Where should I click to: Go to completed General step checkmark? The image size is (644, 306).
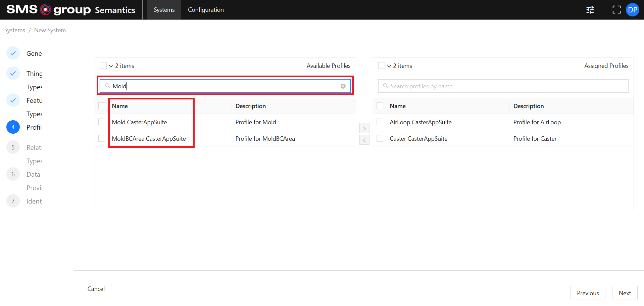[x=13, y=53]
